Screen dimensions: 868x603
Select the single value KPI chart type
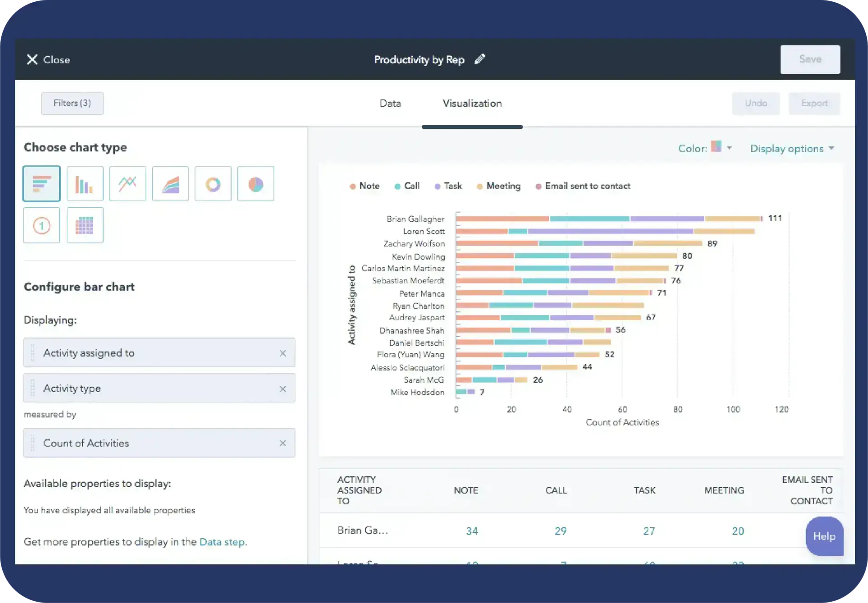pyautogui.click(x=42, y=225)
